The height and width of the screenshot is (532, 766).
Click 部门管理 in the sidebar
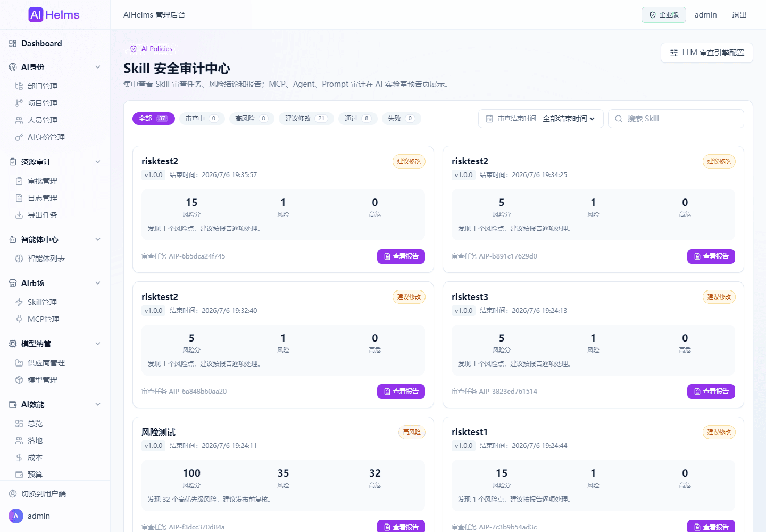tap(43, 86)
